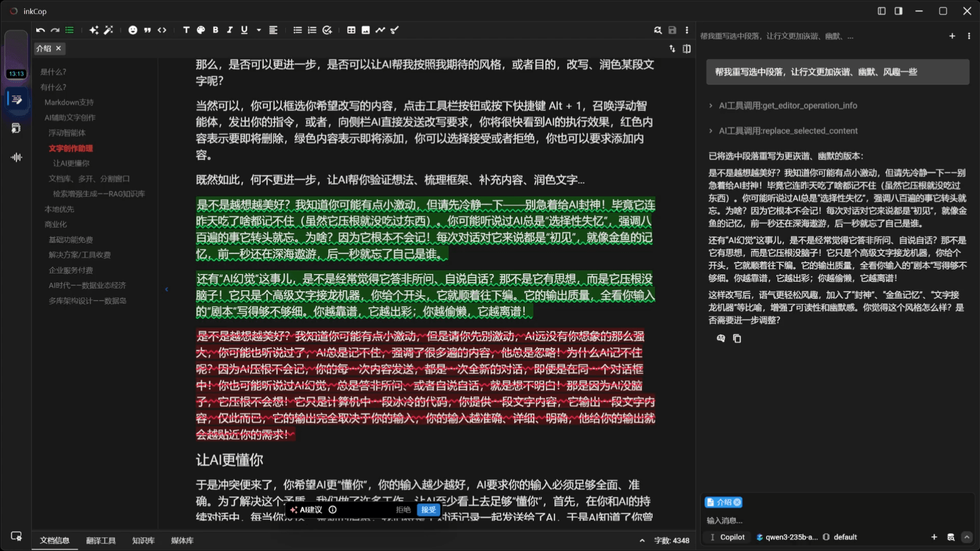The width and height of the screenshot is (980, 551).
Task: Reject the AI suggestion with 拒绝
Action: tap(403, 510)
